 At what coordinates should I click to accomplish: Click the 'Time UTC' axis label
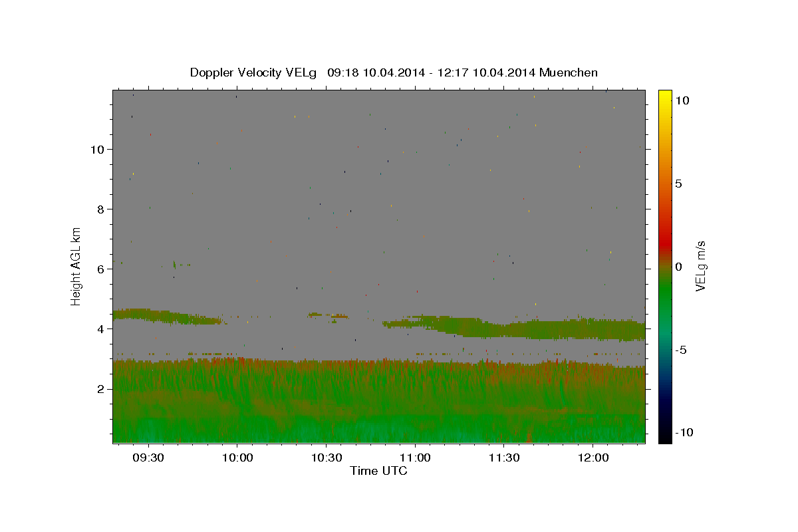coord(378,471)
